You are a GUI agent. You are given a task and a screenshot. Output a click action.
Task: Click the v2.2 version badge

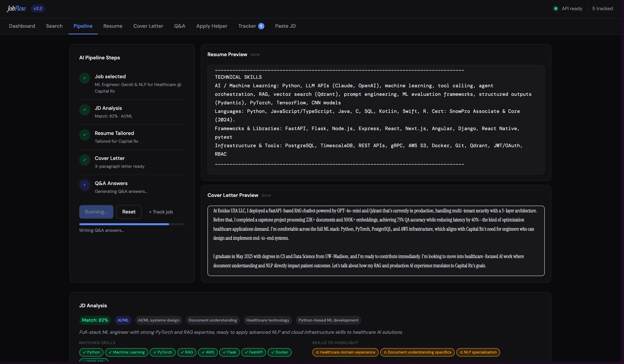point(38,8)
